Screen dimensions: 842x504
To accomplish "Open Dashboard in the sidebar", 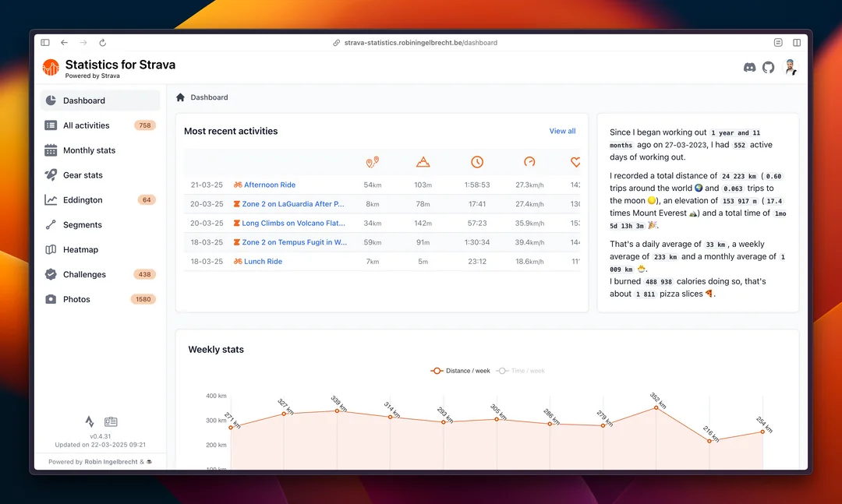I will click(100, 100).
